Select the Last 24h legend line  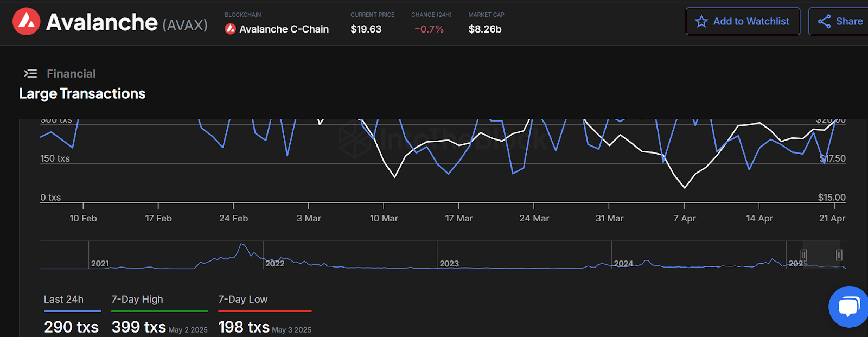click(x=73, y=311)
